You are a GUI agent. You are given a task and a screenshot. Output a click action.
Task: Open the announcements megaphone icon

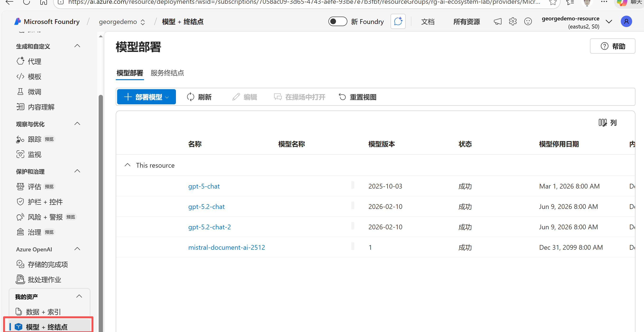[497, 22]
